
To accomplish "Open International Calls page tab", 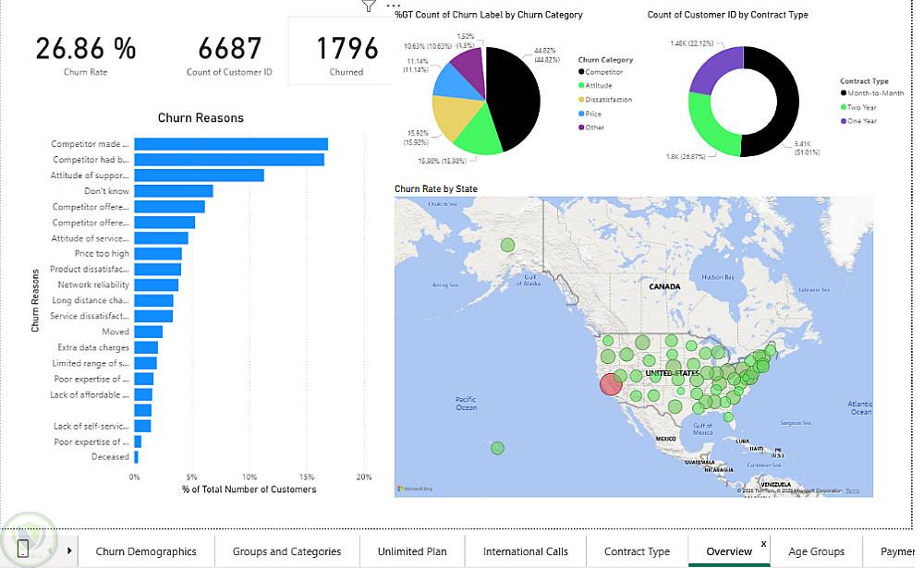I will pos(526,551).
